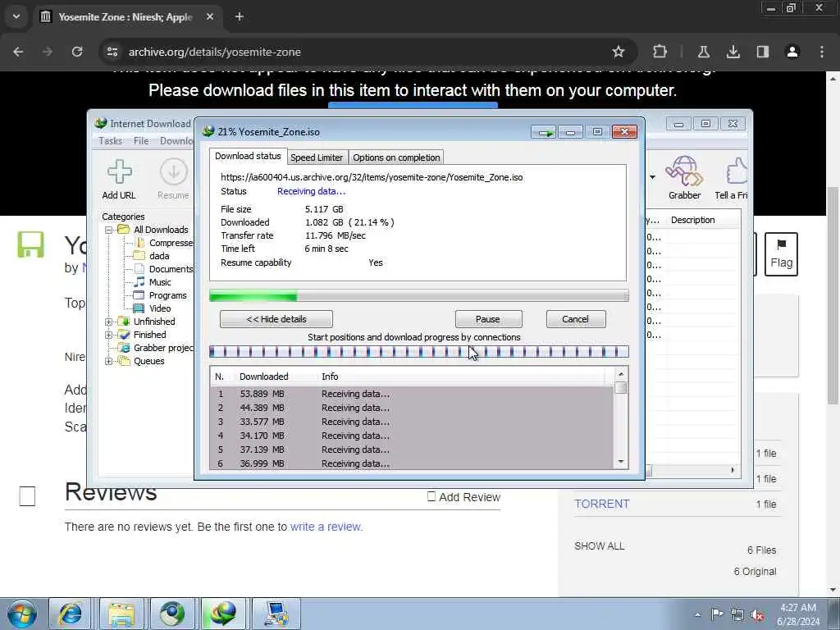Screen dimensions: 840x630
Task: Switch to Internet Download Manager taskbar icon
Action: (223, 614)
